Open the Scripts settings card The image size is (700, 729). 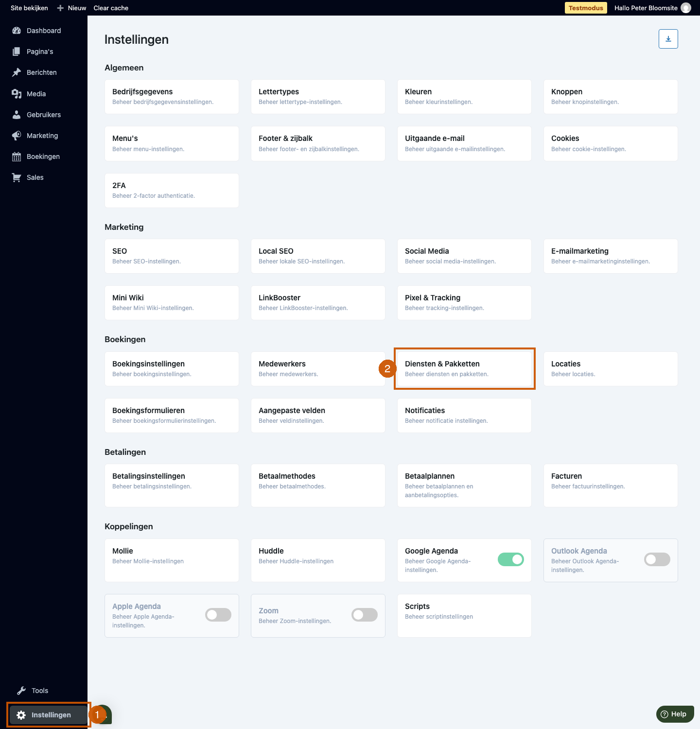tap(464, 616)
